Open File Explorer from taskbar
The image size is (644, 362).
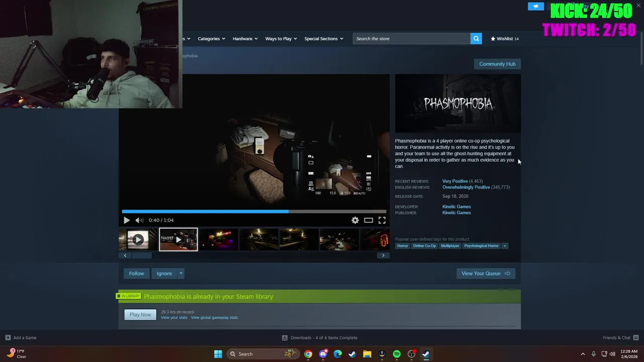367,354
